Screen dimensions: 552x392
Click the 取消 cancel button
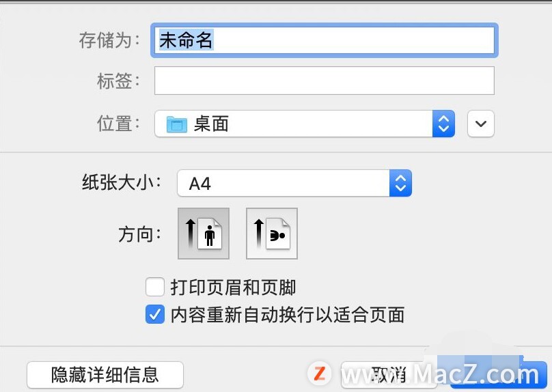tap(389, 375)
